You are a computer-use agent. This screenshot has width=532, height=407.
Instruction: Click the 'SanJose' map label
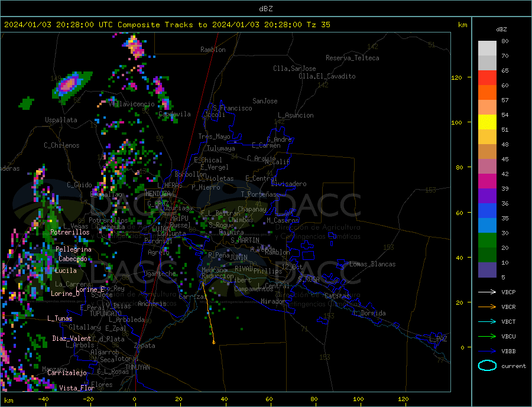(x=265, y=101)
